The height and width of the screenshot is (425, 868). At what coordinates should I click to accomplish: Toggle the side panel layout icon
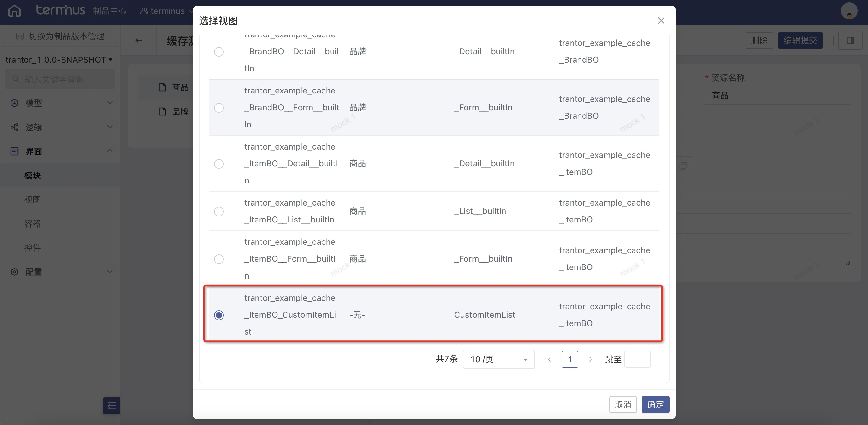851,40
